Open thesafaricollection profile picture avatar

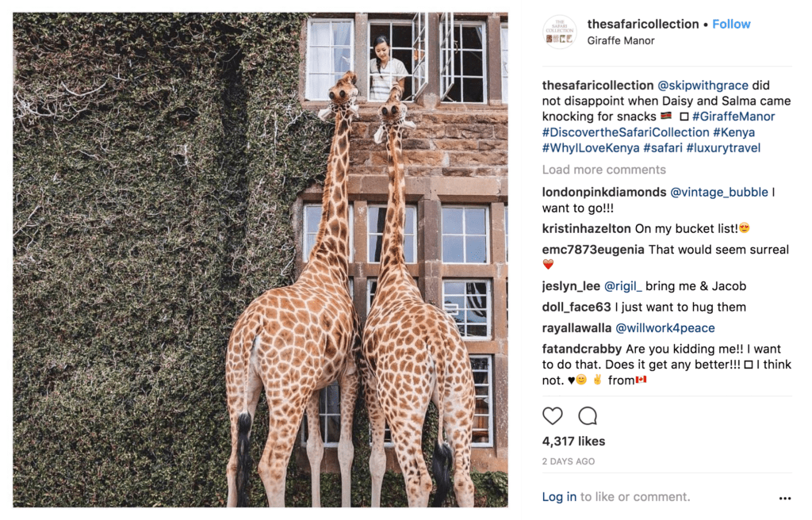(560, 32)
